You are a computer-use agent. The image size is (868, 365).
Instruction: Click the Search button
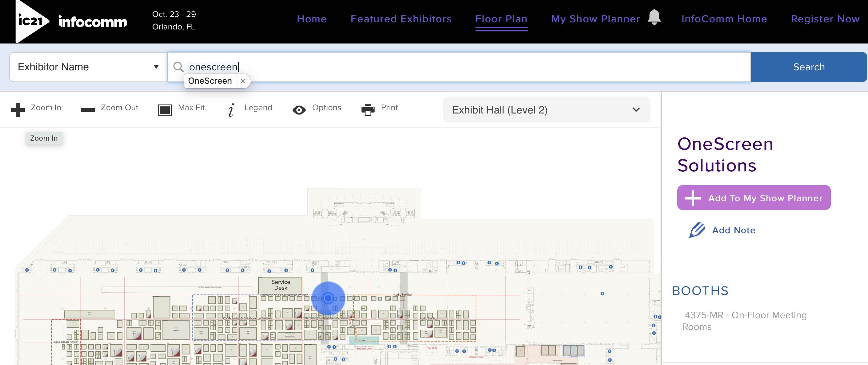(x=809, y=67)
